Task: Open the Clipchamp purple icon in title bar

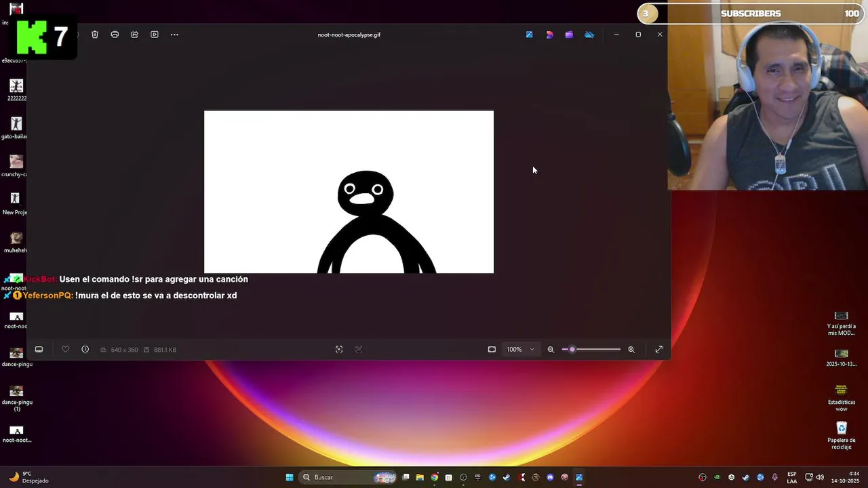Action: coord(569,35)
